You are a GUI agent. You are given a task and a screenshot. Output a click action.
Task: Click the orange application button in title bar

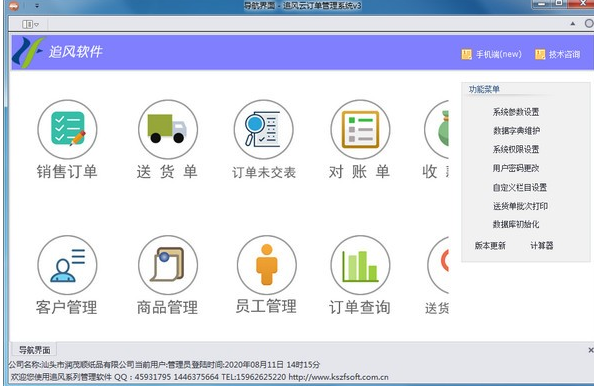14,6
